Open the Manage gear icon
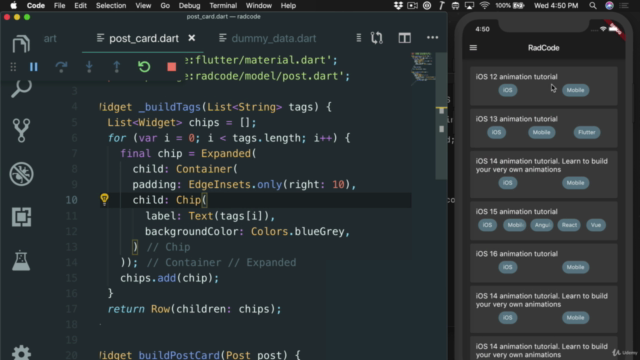This screenshot has height=360, width=640. tap(21, 353)
